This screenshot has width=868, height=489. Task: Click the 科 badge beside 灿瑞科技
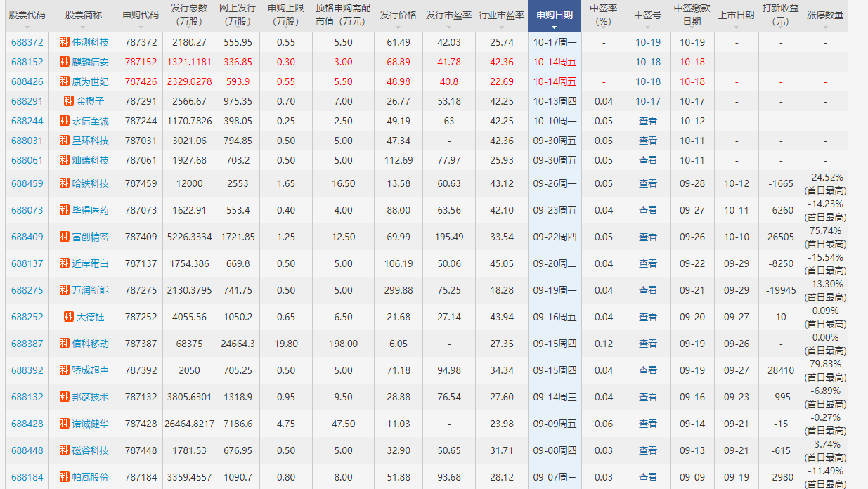point(65,160)
